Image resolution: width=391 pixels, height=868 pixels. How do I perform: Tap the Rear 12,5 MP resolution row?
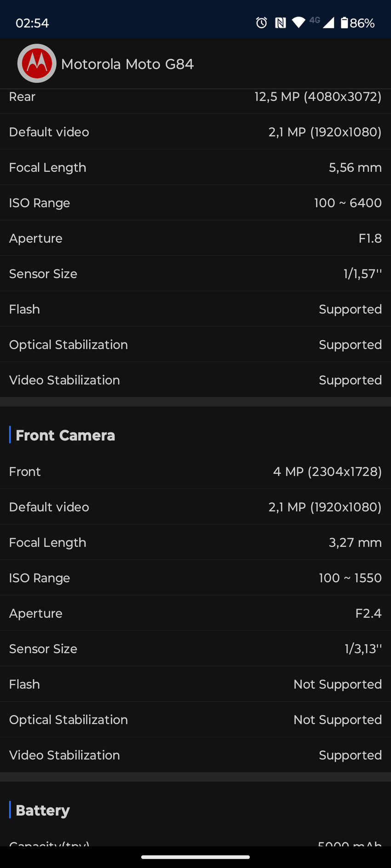pyautogui.click(x=195, y=97)
